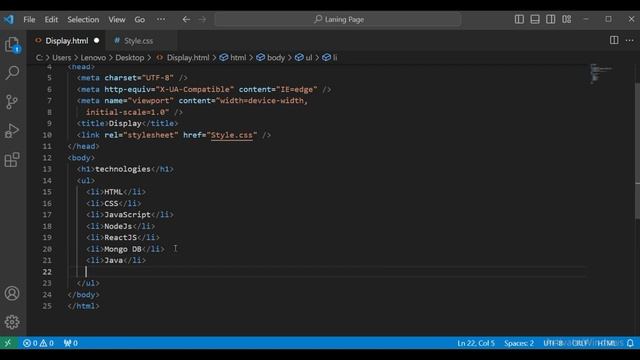Click the UTF-8 encoding indicator
The image size is (640, 360).
pyautogui.click(x=553, y=343)
